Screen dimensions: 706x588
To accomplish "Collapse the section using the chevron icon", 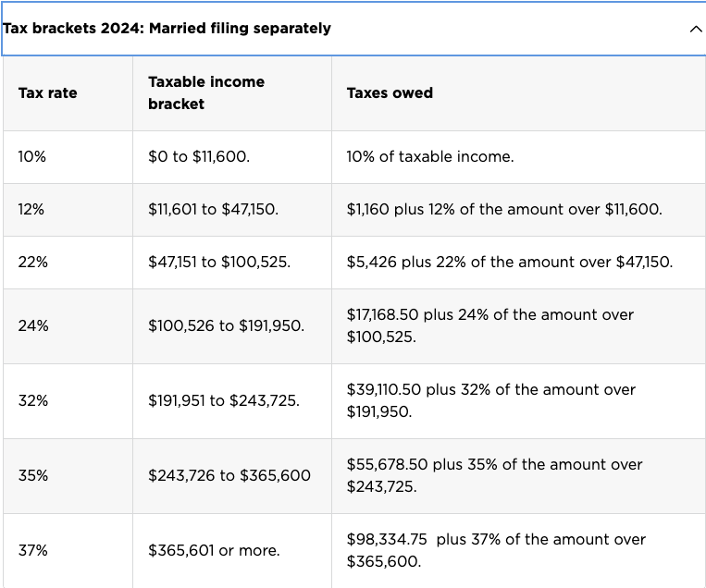I will pos(696,30).
